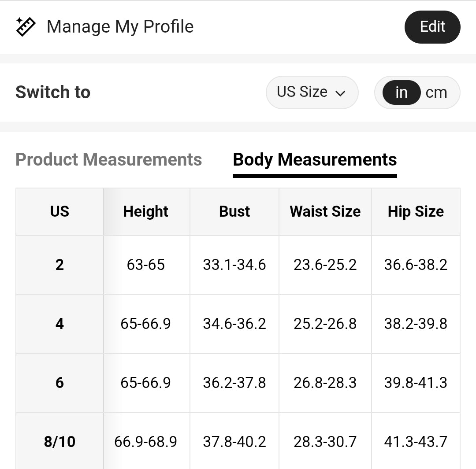
Task: Select size 6 row label
Action: [59, 383]
